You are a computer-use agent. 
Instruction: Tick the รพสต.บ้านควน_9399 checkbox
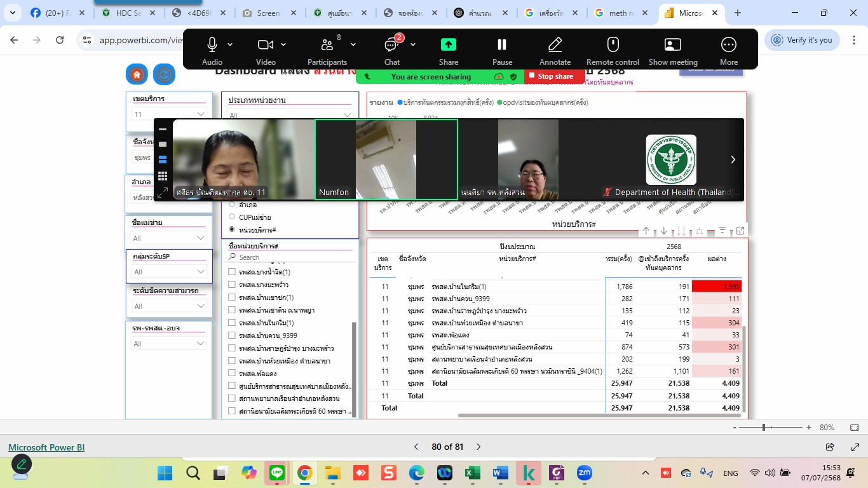click(x=232, y=335)
